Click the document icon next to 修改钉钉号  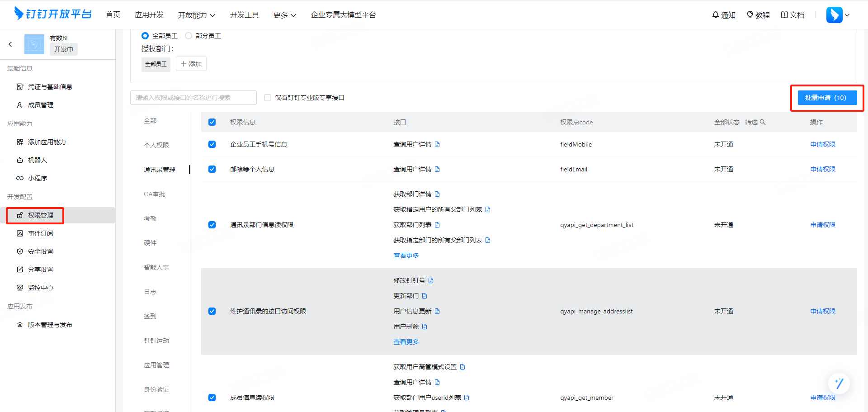[x=431, y=280]
